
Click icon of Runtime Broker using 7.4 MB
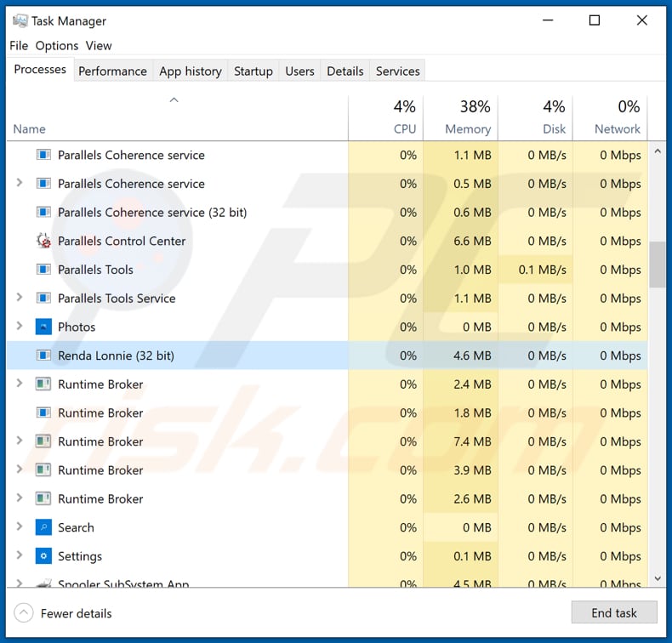(43, 441)
